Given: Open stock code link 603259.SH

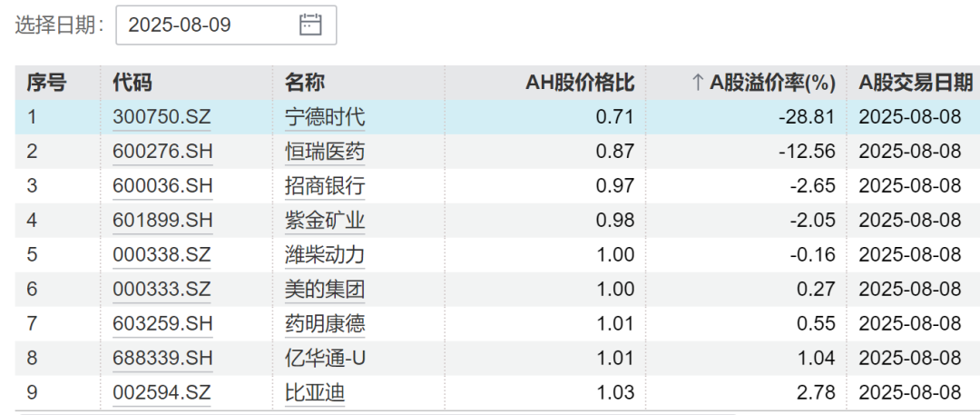Looking at the screenshot, I should pos(162,323).
